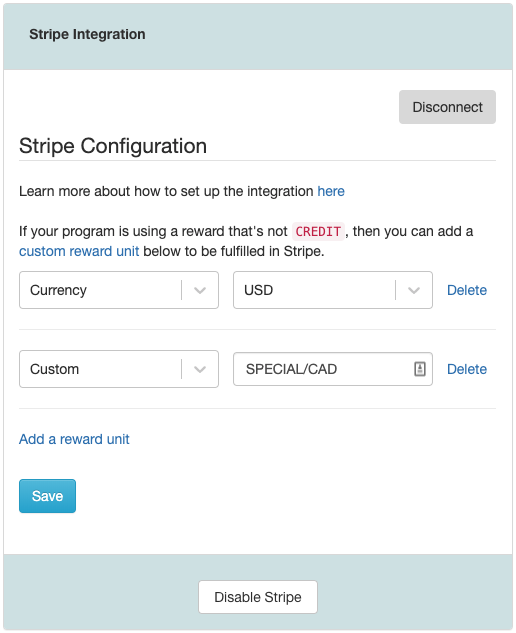
Task: Follow the 'custom reward unit' link
Action: (x=79, y=251)
